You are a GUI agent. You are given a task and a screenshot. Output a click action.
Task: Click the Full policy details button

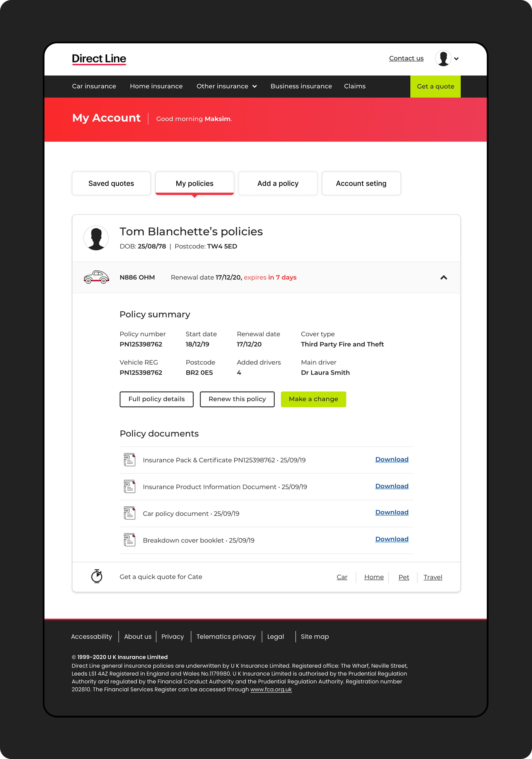[x=156, y=399]
